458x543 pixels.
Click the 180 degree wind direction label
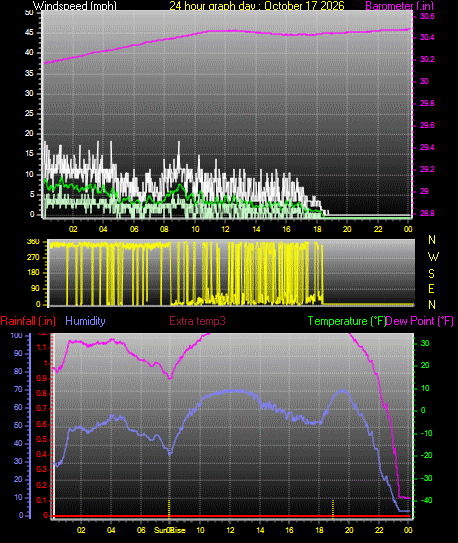(33, 273)
